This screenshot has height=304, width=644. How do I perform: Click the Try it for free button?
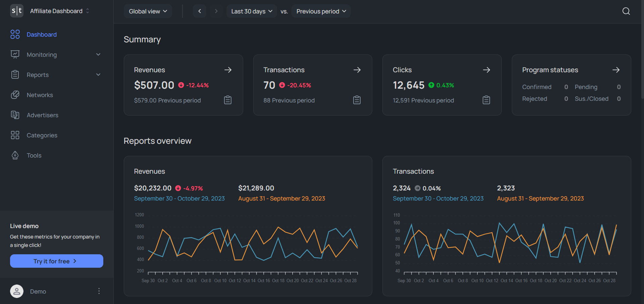pos(57,261)
